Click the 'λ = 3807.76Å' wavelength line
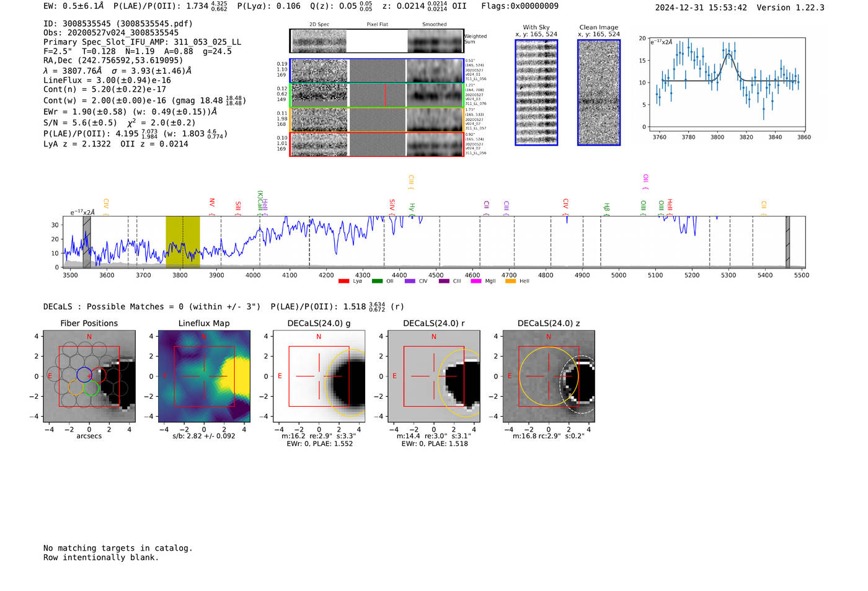 pyautogui.click(x=117, y=71)
